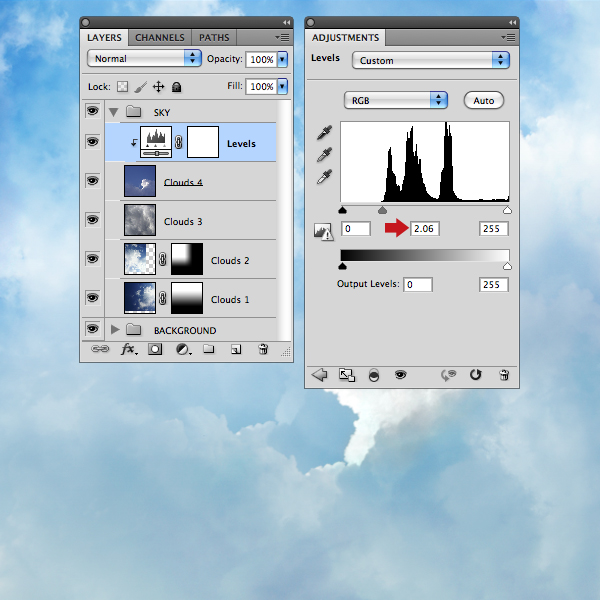Select Clouds 2 layer mask thumbnail
Image resolution: width=600 pixels, height=600 pixels.
(187, 259)
